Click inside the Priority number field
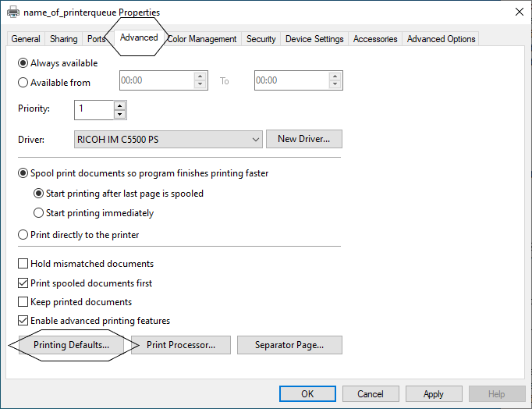 coord(94,109)
